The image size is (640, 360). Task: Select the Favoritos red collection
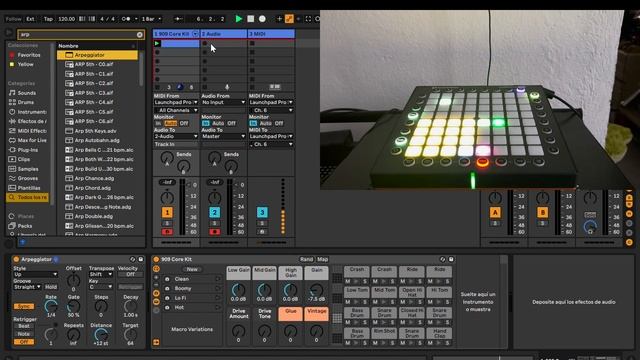29,55
